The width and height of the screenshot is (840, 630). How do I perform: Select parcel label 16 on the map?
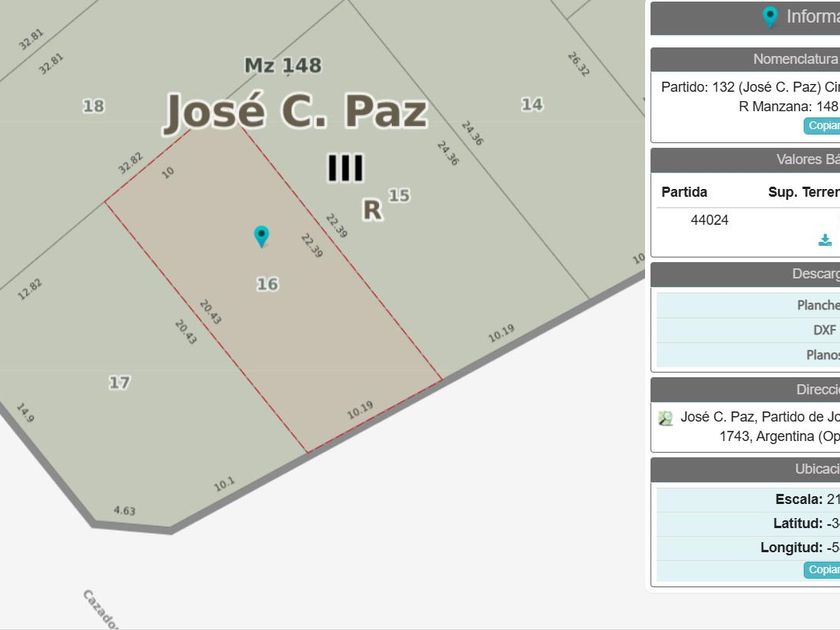(x=267, y=284)
